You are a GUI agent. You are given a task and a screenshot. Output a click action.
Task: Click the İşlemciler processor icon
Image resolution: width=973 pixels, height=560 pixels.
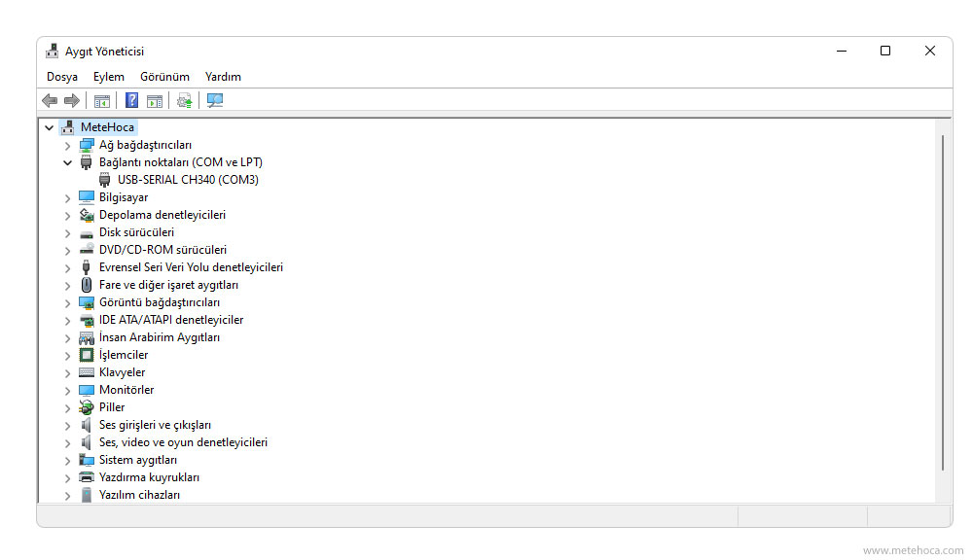[87, 355]
